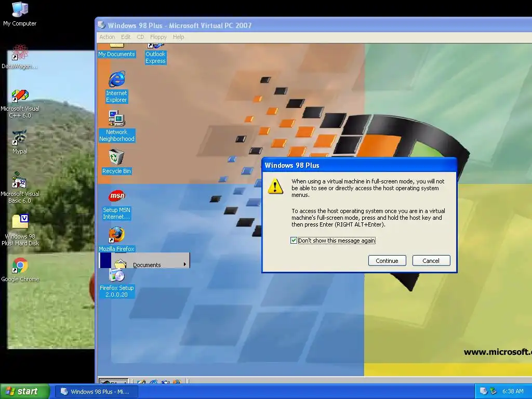Click Internet Explorer quick launch icon in guest taskbar

(153, 382)
